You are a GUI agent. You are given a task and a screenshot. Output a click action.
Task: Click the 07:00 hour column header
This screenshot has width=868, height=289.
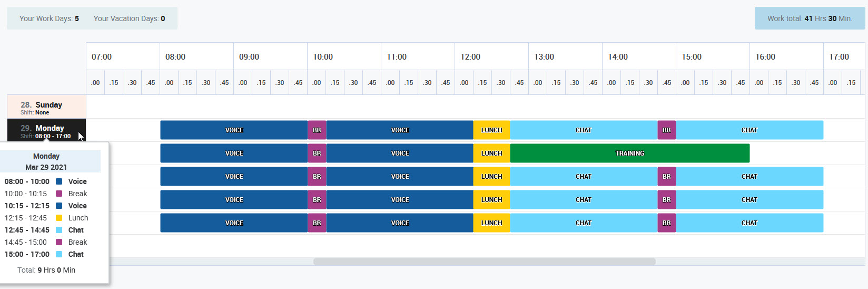coord(102,57)
